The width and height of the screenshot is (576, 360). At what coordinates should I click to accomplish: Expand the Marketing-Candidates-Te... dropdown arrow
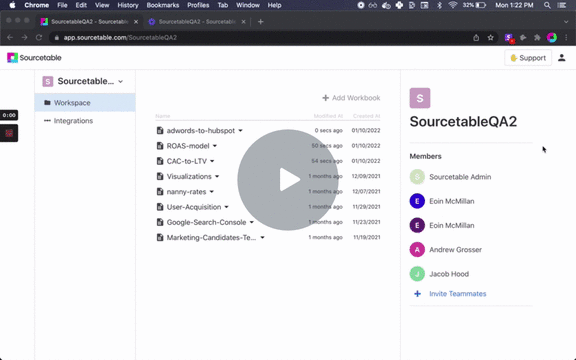[x=262, y=238]
